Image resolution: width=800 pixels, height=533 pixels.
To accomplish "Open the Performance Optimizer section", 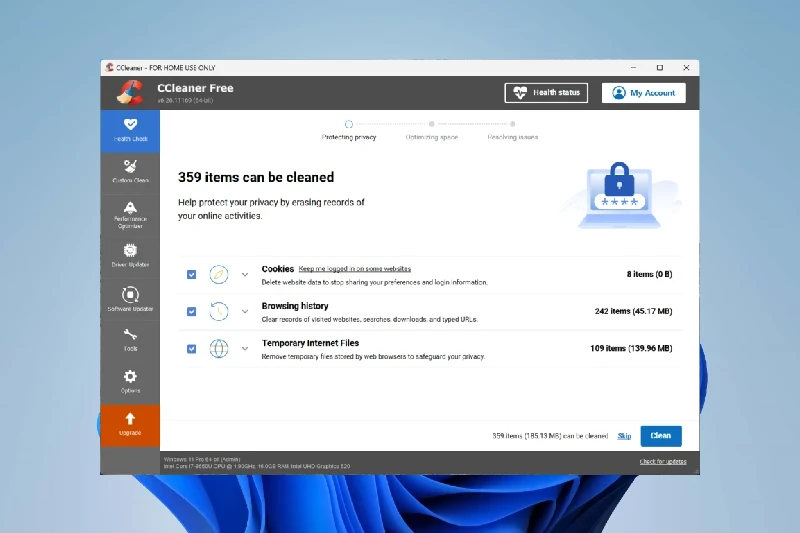I will (130, 215).
